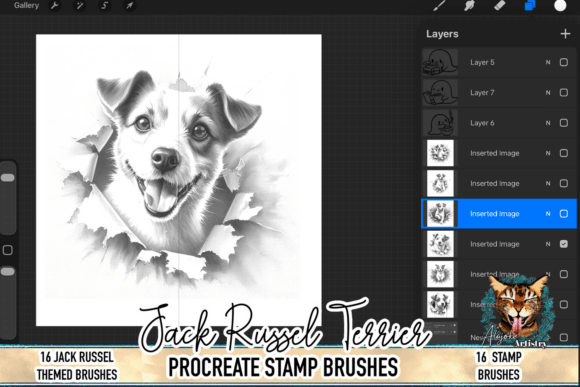Show Inserted Image layer directly below Layer 6
This screenshot has height=387, width=580.
(x=564, y=153)
